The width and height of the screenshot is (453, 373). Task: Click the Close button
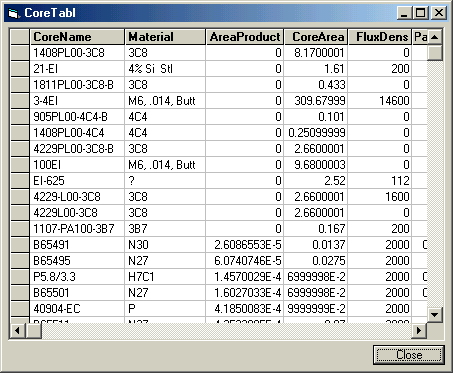(x=409, y=355)
